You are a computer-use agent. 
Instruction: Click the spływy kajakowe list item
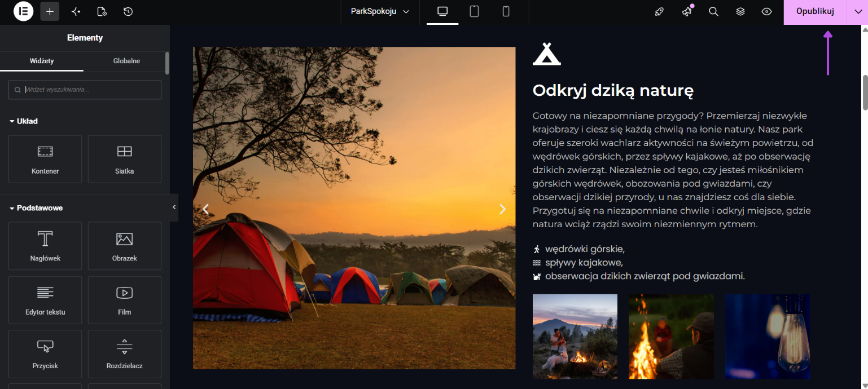click(578, 263)
